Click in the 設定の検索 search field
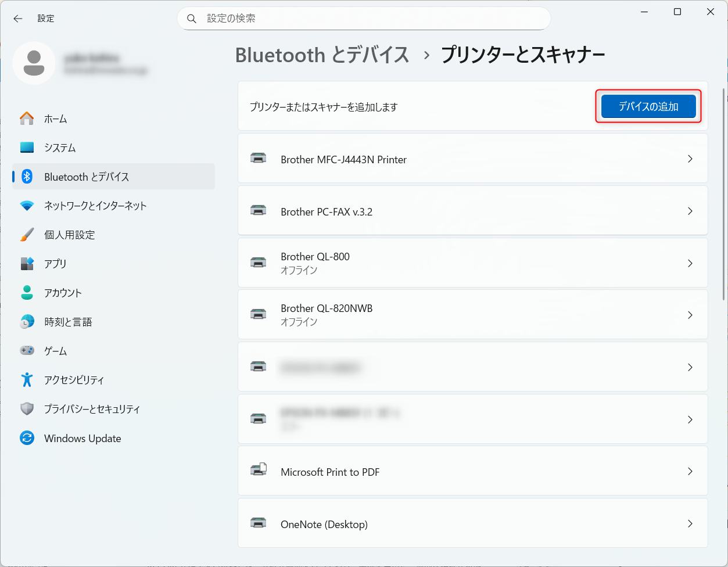Viewport: 728px width, 567px height. pyautogui.click(x=364, y=19)
